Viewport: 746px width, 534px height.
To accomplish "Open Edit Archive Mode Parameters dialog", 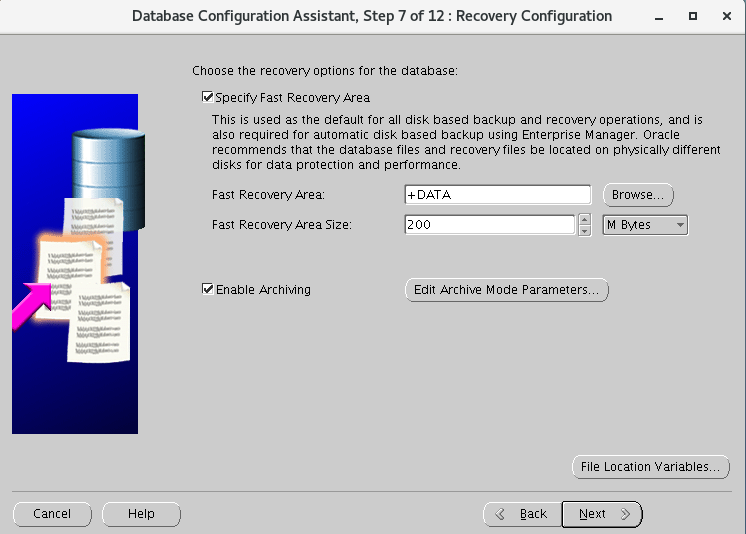I will (507, 290).
